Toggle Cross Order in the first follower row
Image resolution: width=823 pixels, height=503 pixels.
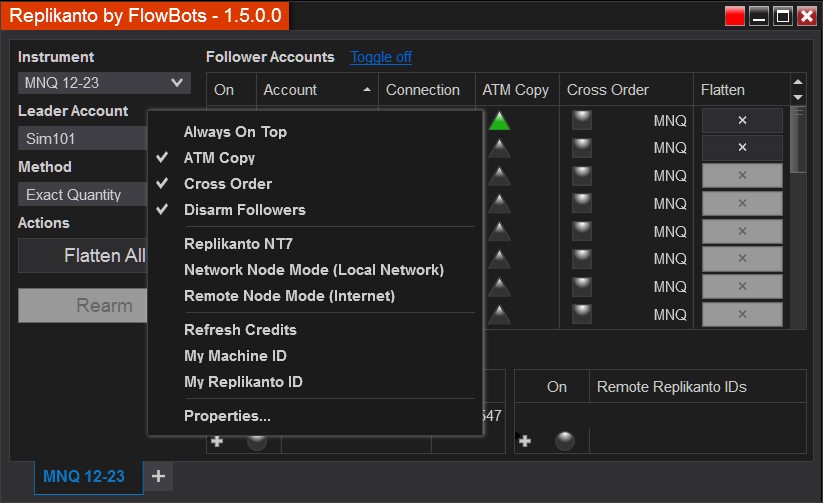(x=582, y=120)
